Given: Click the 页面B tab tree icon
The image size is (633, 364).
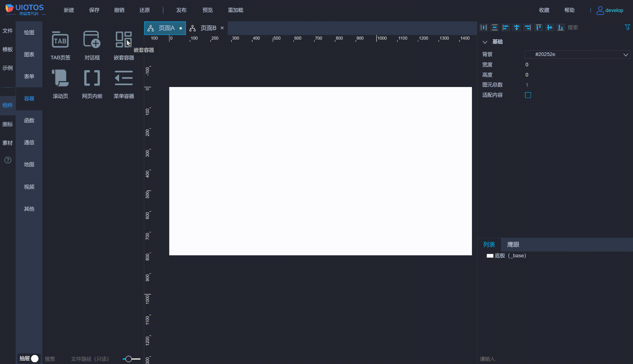Looking at the screenshot, I should coord(192,28).
